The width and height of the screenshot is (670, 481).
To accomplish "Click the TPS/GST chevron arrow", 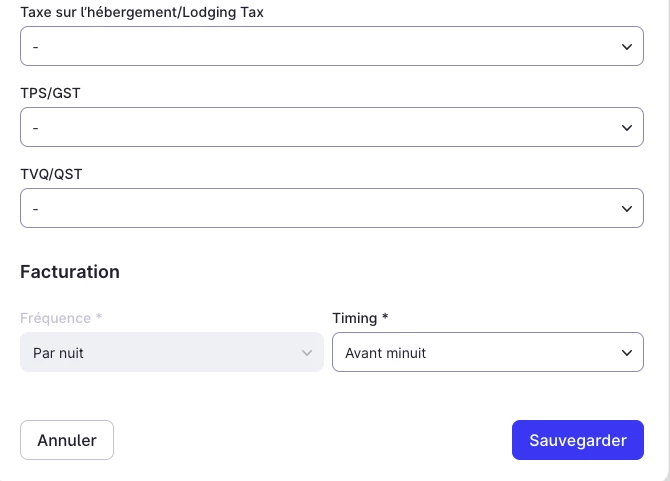I will [x=627, y=127].
